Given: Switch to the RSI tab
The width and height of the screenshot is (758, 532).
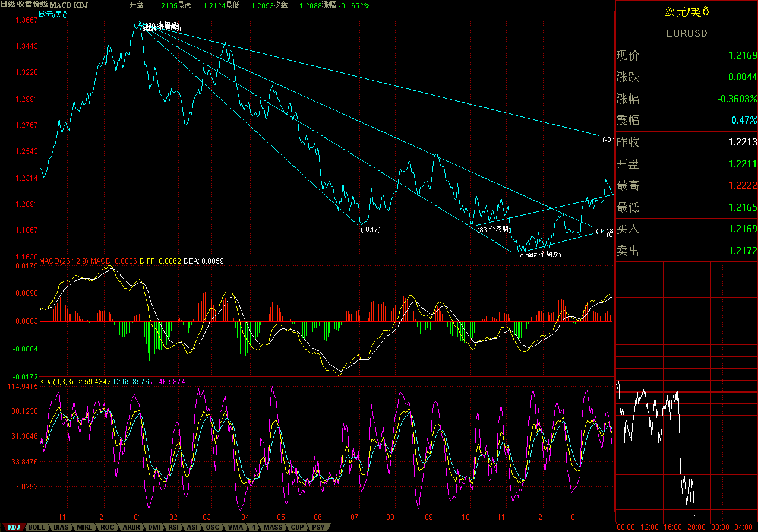Looking at the screenshot, I should click(173, 527).
